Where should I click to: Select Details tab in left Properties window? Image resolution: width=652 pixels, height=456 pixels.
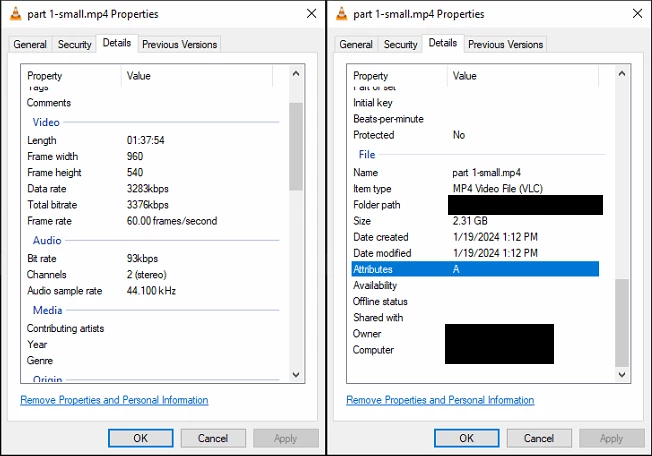117,43
